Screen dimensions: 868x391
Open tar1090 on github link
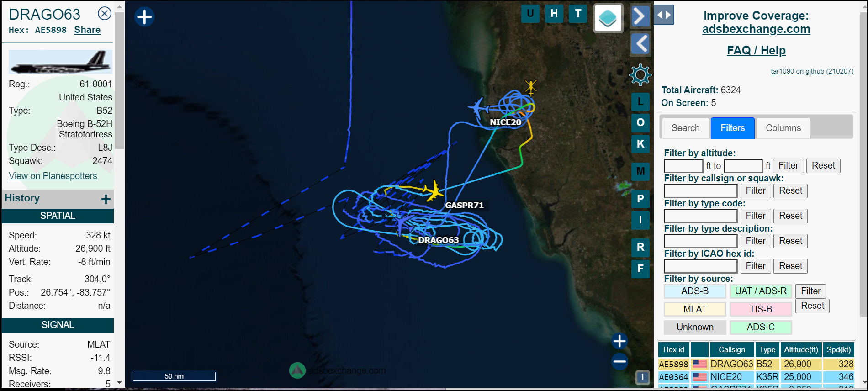812,71
